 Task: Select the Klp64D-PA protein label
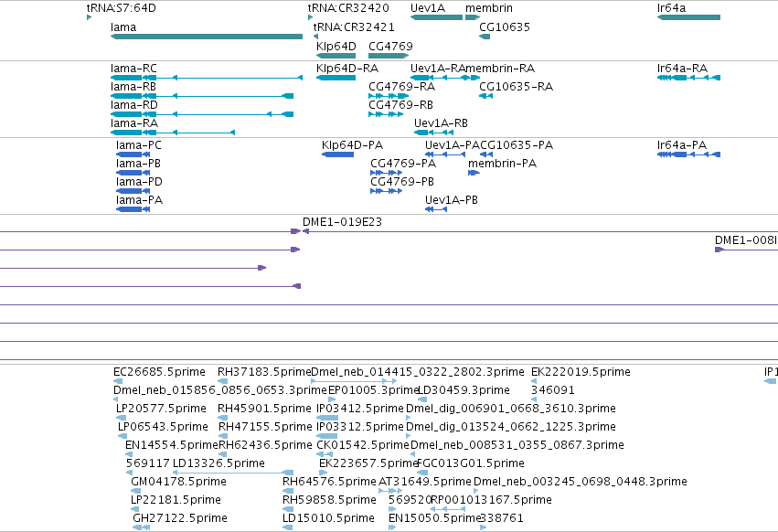tap(352, 145)
